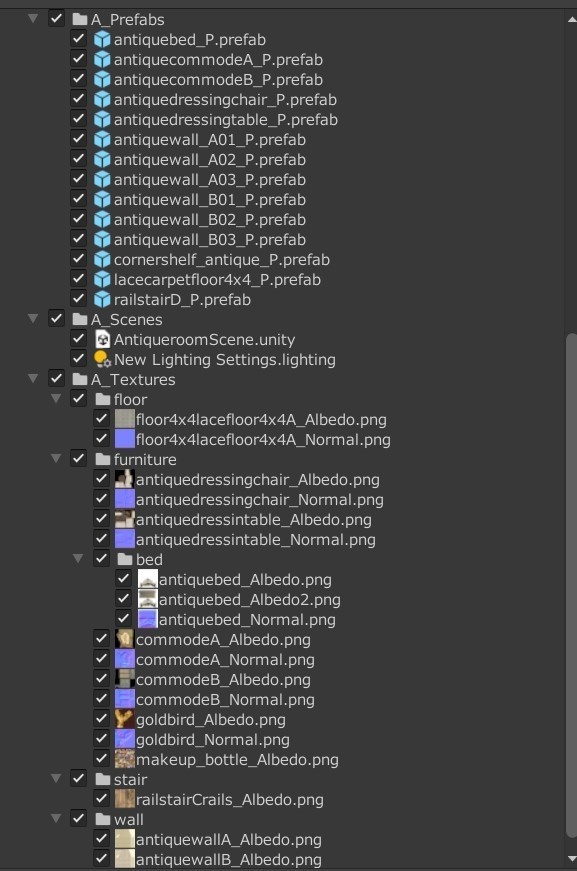Click the prefab icon of railstairD_P.prefab

pos(102,299)
